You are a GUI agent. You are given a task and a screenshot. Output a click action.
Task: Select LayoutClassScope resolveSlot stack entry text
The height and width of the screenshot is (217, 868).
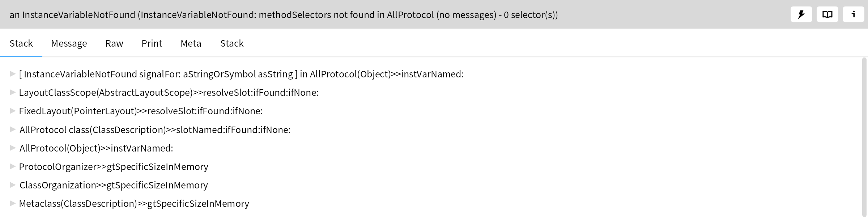click(169, 93)
